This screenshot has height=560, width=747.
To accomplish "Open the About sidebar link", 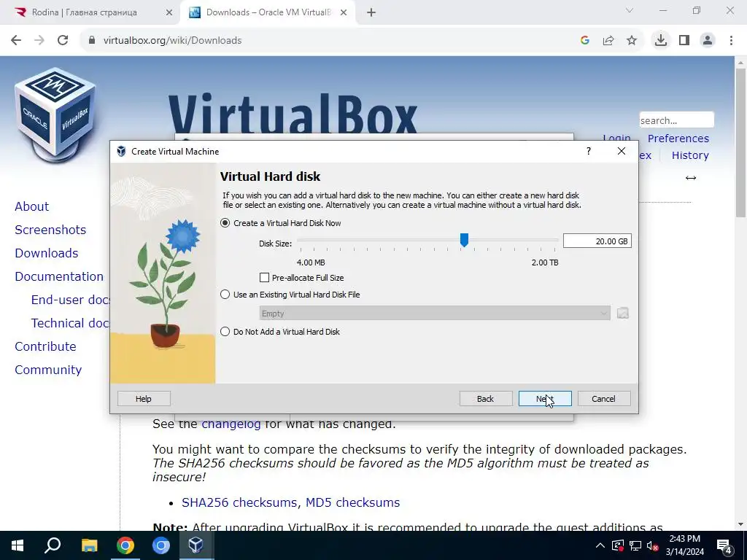I will point(32,206).
